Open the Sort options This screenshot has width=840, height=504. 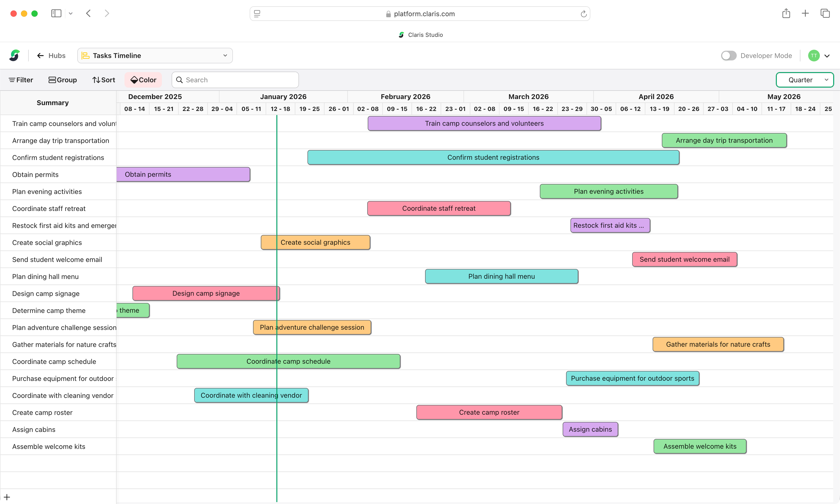(x=104, y=80)
